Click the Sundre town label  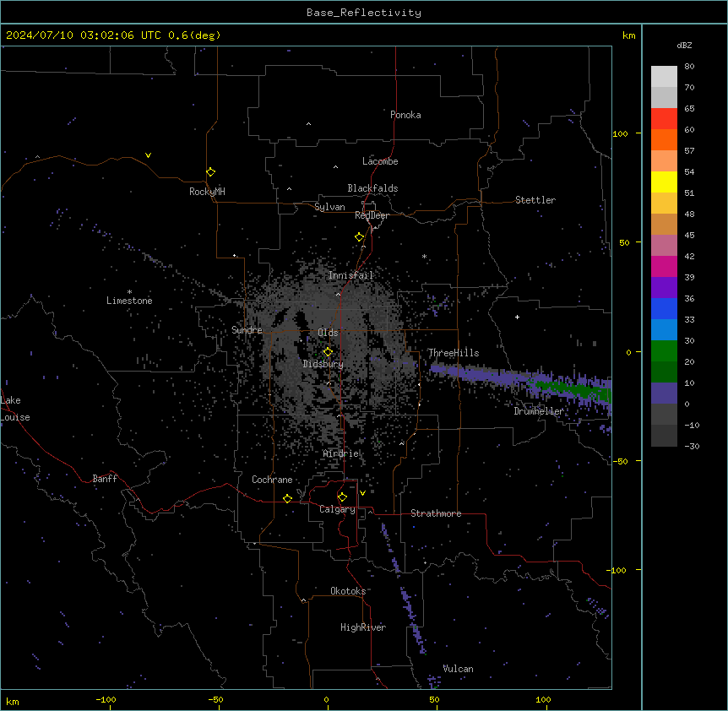247,330
